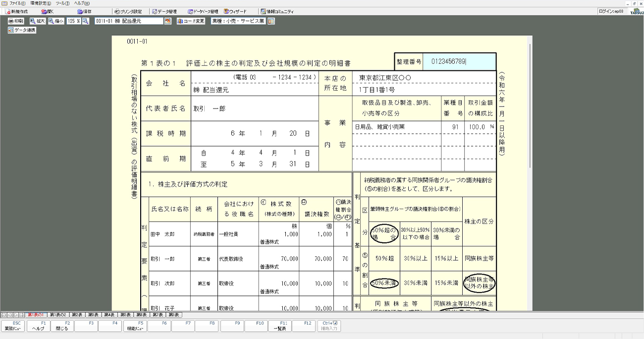The width and height of the screenshot is (644, 339).
Task: Launch the ウィザード wizard
Action: pyautogui.click(x=235, y=11)
